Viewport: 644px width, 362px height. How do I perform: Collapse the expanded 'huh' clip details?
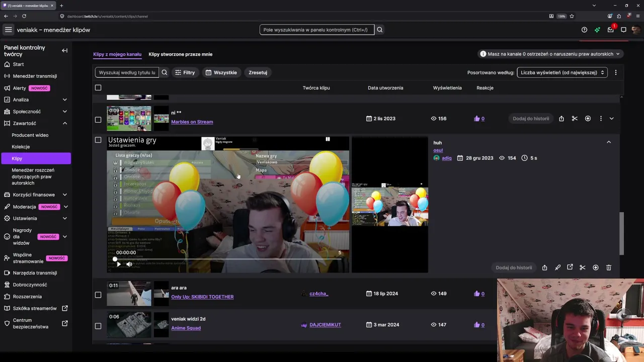pyautogui.click(x=609, y=142)
